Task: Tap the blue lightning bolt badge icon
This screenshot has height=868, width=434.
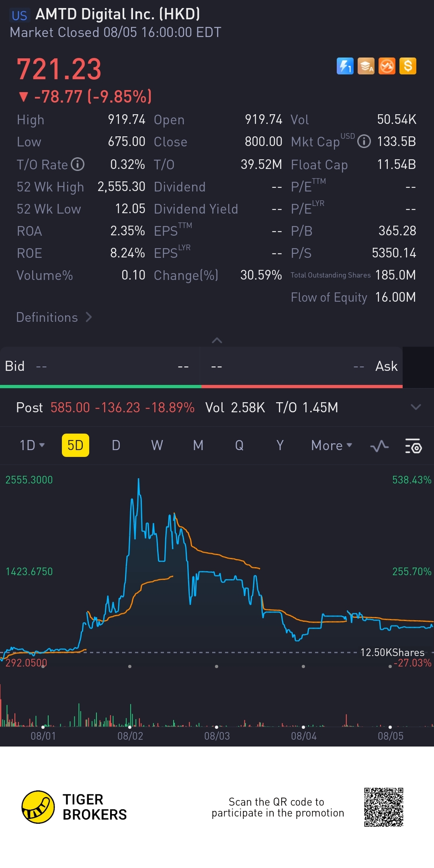Action: click(x=345, y=66)
